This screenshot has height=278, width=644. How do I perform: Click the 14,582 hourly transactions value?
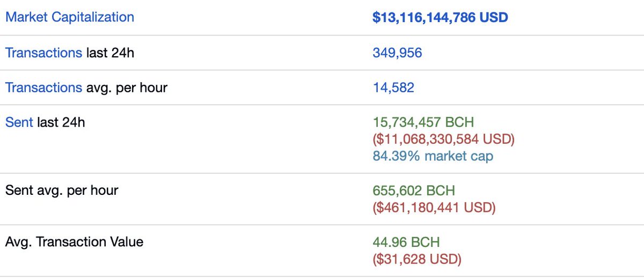393,87
